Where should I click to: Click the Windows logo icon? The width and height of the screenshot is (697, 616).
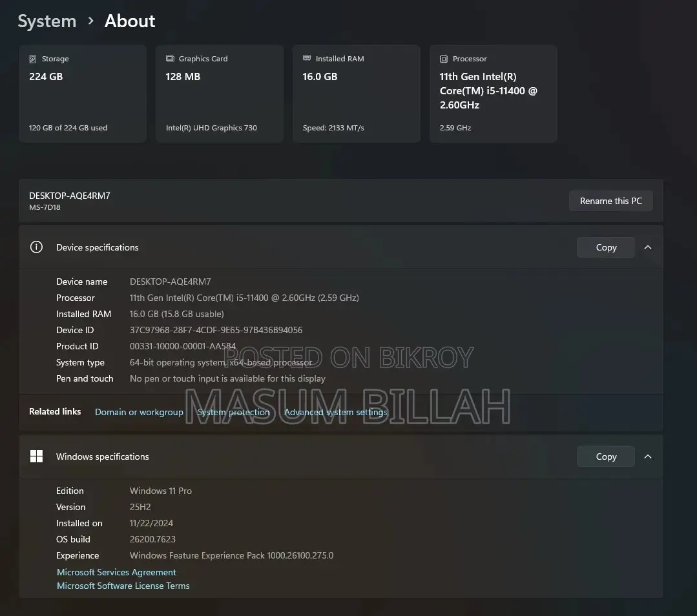tap(36, 456)
